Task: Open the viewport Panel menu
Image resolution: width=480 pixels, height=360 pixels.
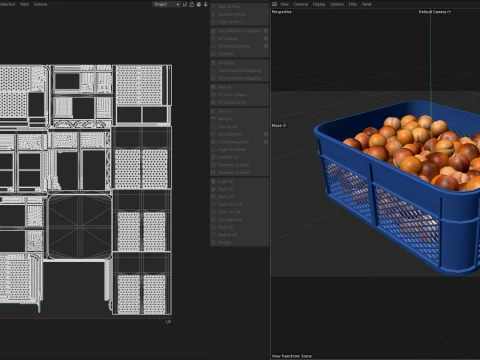Action: tap(366, 4)
